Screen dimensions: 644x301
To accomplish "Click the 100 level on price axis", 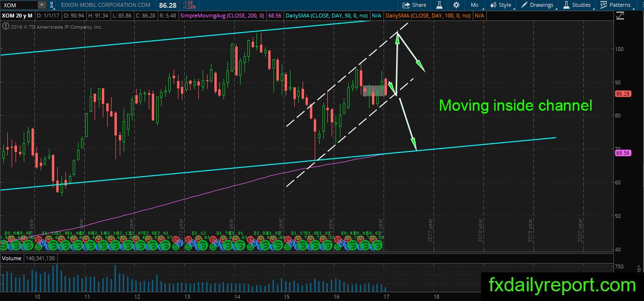I will point(619,49).
